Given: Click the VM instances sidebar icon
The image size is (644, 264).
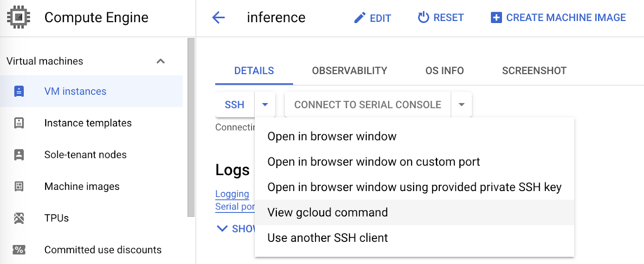Looking at the screenshot, I should pyautogui.click(x=19, y=91).
